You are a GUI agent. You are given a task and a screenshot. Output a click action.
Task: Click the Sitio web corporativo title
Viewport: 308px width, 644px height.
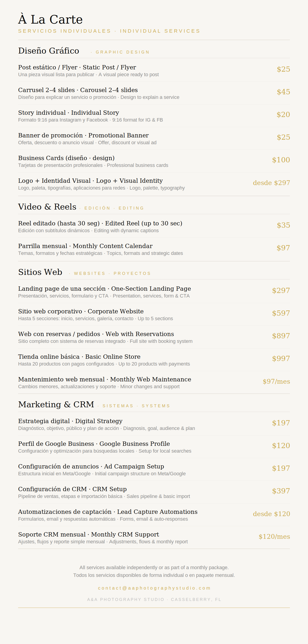point(81,311)
